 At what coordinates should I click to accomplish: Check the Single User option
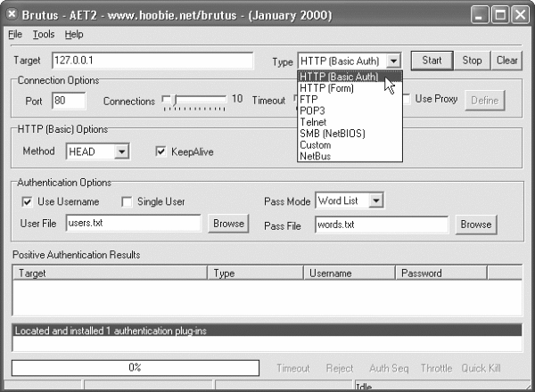127,202
